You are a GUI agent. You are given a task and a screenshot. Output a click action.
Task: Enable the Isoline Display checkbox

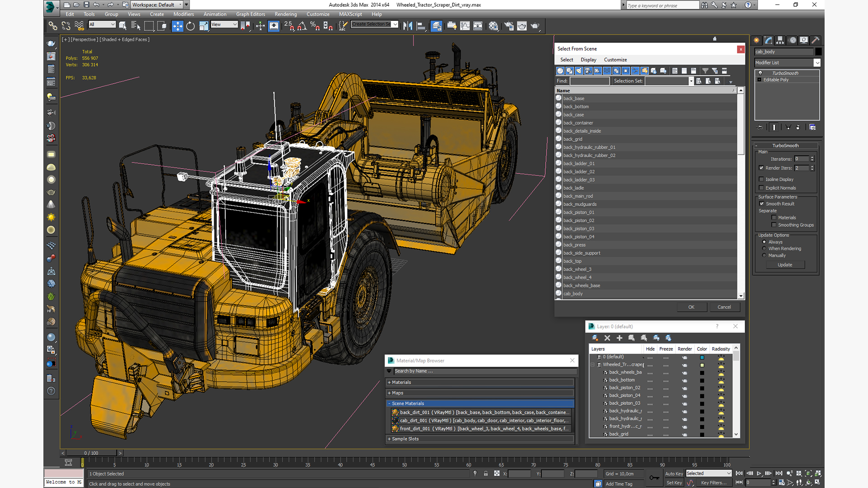coord(761,179)
